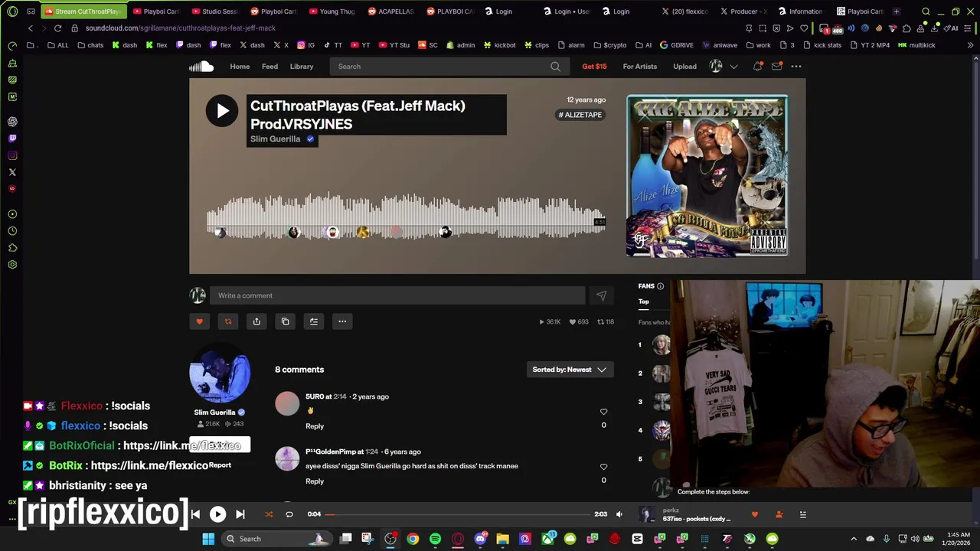Play or pause in the bottom player

[x=217, y=514]
